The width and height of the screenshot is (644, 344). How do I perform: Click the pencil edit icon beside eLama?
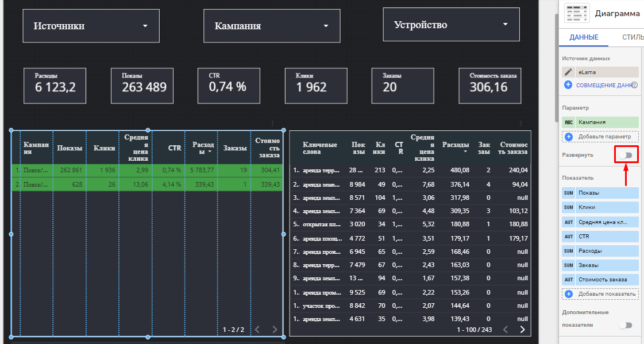[569, 72]
